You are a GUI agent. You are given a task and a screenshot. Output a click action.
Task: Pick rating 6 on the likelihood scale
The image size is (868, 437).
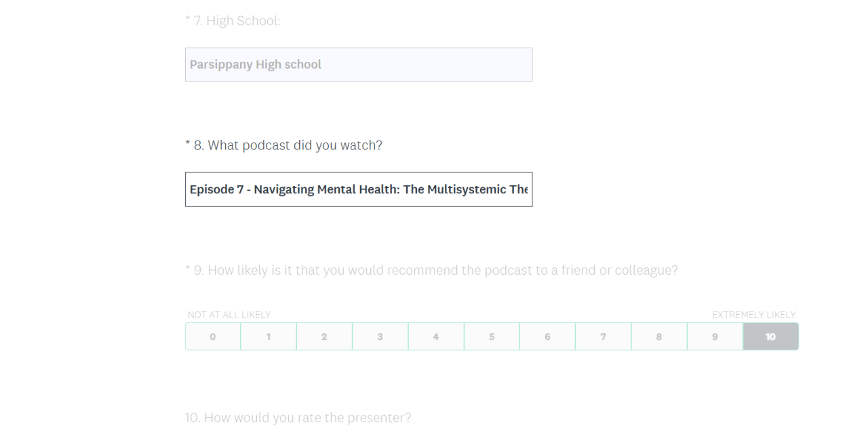(x=547, y=337)
